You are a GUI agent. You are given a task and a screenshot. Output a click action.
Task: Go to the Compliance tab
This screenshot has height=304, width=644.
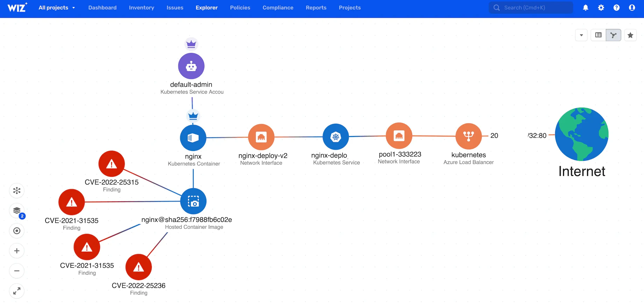tap(278, 8)
